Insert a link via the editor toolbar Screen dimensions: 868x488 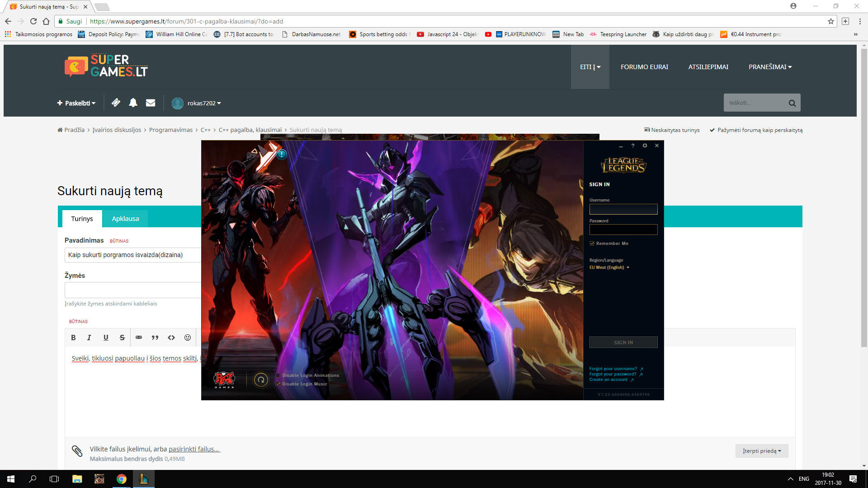click(x=139, y=338)
